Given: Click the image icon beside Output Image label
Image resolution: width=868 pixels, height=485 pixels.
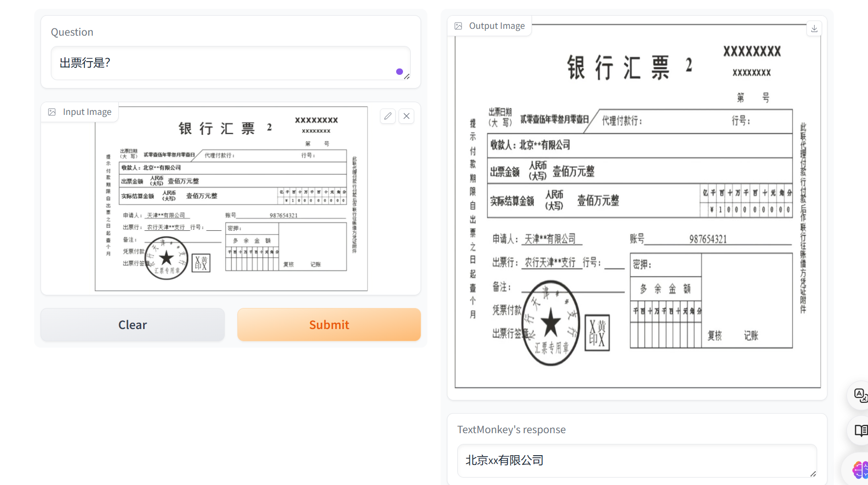Looking at the screenshot, I should pyautogui.click(x=458, y=26).
